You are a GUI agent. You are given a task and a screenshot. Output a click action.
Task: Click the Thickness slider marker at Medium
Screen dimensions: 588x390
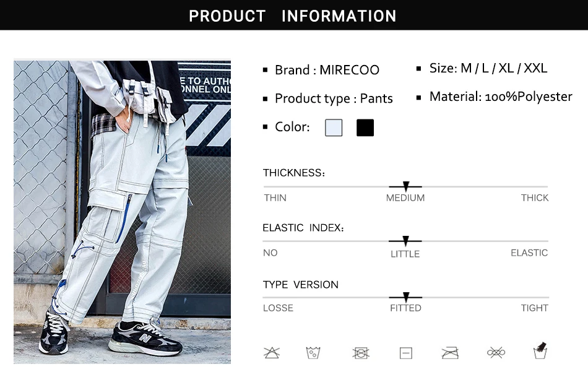[x=406, y=186]
